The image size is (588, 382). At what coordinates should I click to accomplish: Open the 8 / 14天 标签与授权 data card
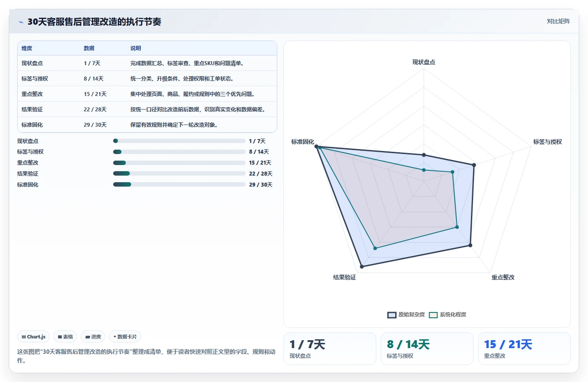pos(427,349)
